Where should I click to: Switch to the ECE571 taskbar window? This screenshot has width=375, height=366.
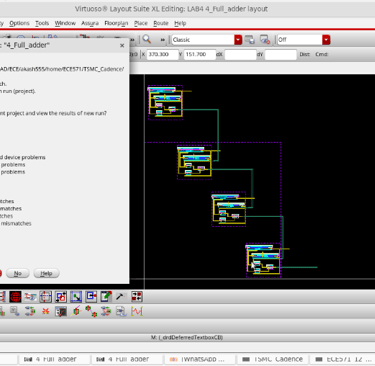click(x=343, y=359)
